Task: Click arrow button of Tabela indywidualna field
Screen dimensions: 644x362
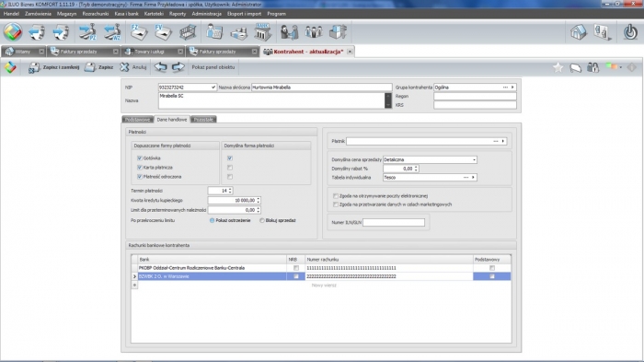Action: point(473,177)
